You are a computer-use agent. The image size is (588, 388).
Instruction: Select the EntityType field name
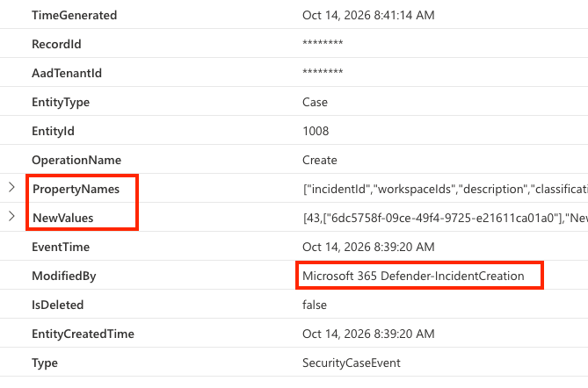pos(61,102)
